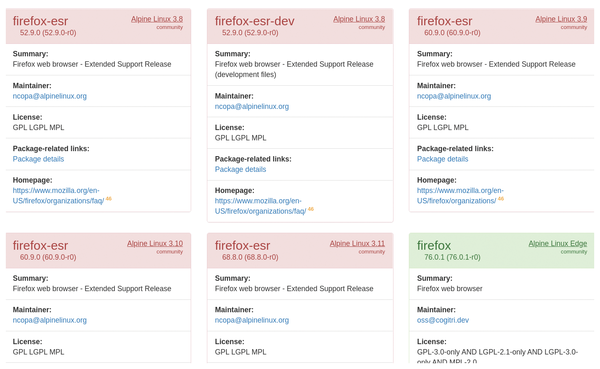Click firefox-esr title of the 52.9.0 card
Screen dimensions: 600x369
coord(40,21)
